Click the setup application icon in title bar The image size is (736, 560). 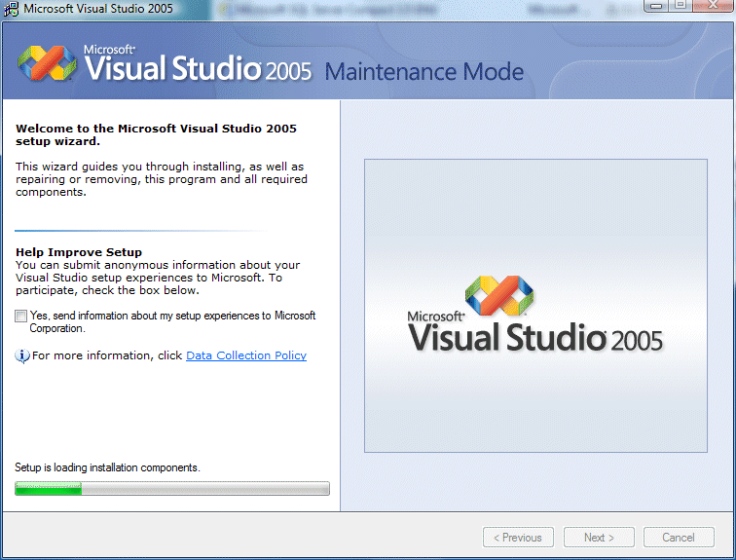tap(11, 9)
